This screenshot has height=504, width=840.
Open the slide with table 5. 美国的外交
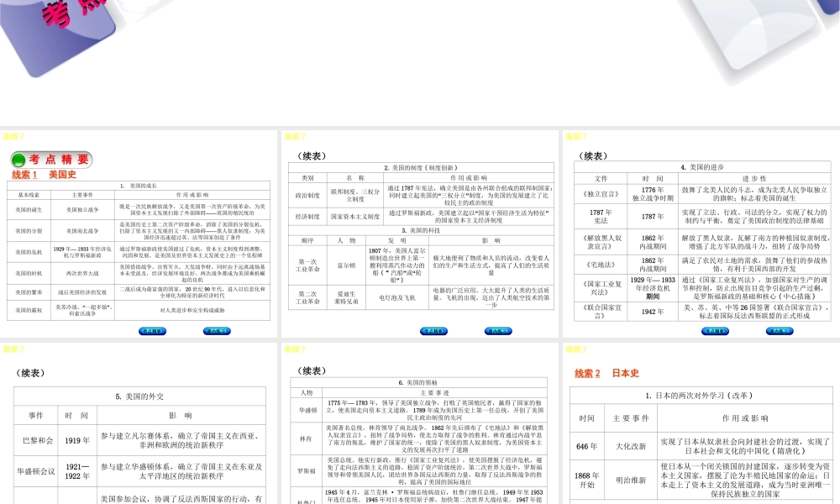(x=139, y=423)
